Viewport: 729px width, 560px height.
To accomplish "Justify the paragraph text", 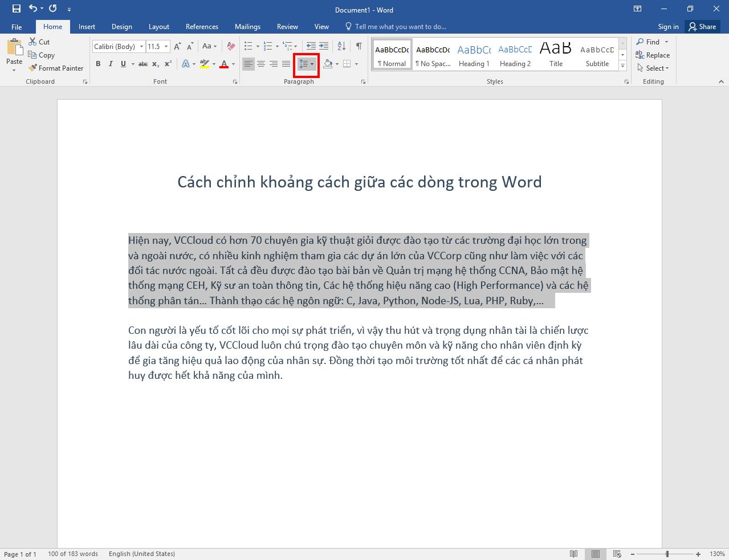I will click(x=286, y=64).
